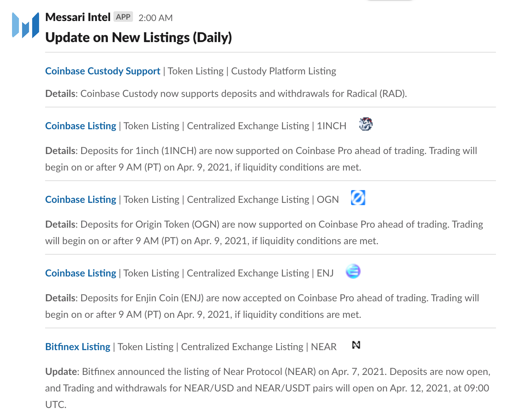Screen dimensions: 520x420
Task: Click the ENJ token emoji icon
Action: click(353, 271)
